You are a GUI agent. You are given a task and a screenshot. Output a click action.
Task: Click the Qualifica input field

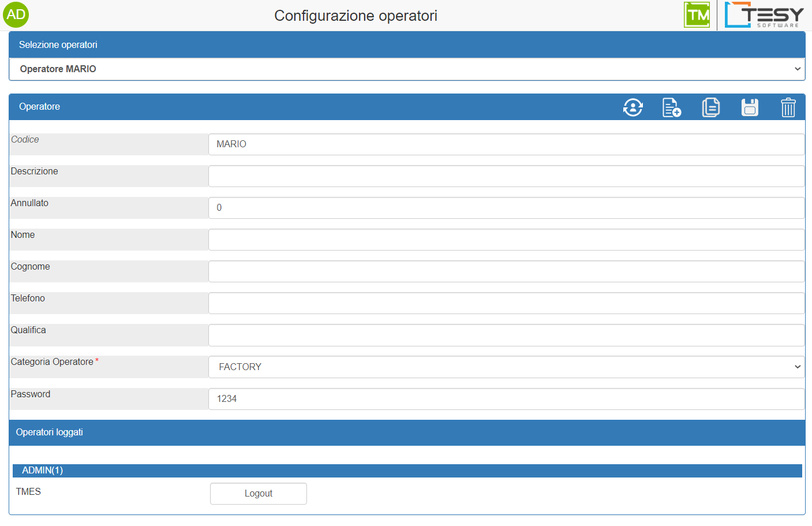(x=506, y=335)
